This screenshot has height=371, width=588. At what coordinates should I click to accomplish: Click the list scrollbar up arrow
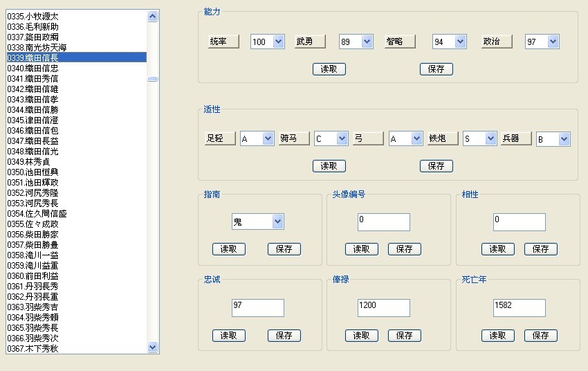coord(153,15)
